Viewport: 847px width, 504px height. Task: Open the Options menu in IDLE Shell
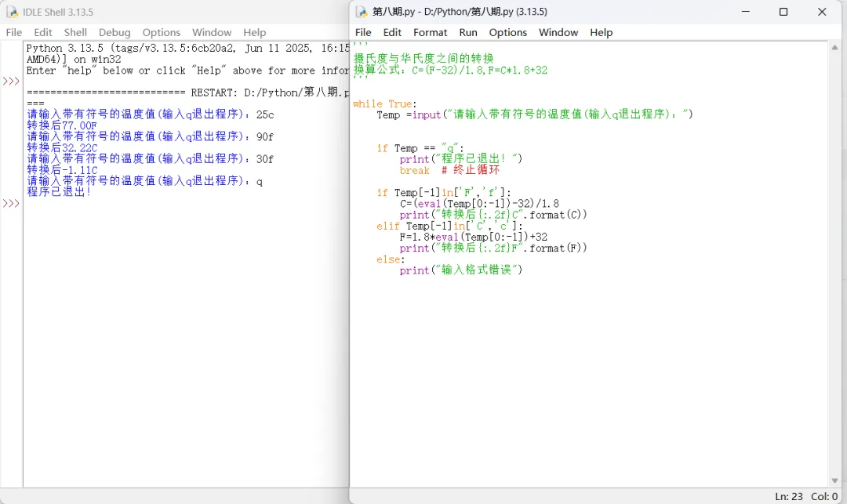click(161, 32)
